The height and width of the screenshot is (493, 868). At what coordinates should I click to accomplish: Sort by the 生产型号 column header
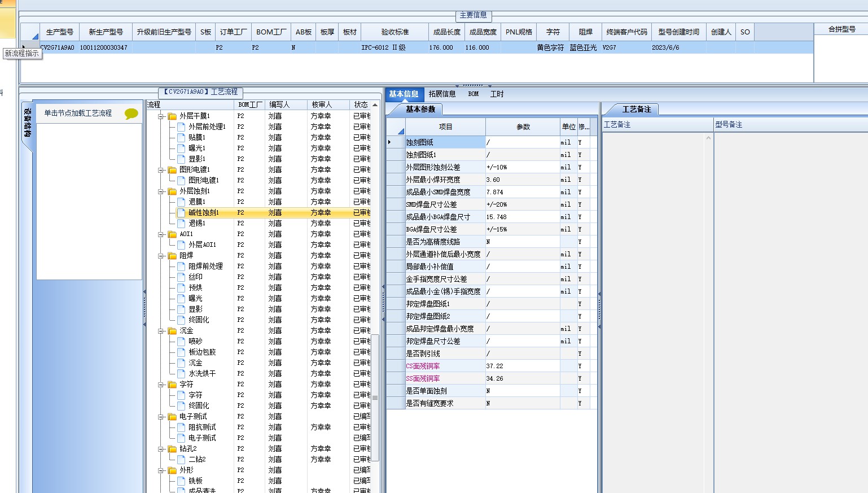[x=59, y=32]
